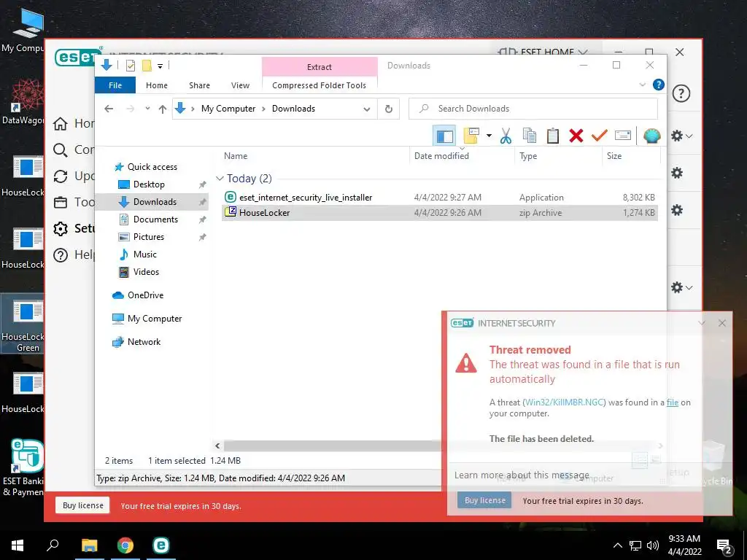747x560 pixels.
Task: Open the notification center icon
Action: pyautogui.click(x=724, y=545)
